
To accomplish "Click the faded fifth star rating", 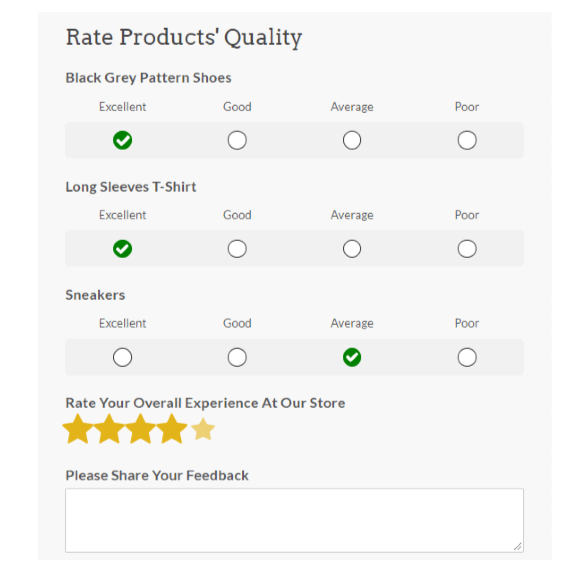I will pyautogui.click(x=203, y=429).
